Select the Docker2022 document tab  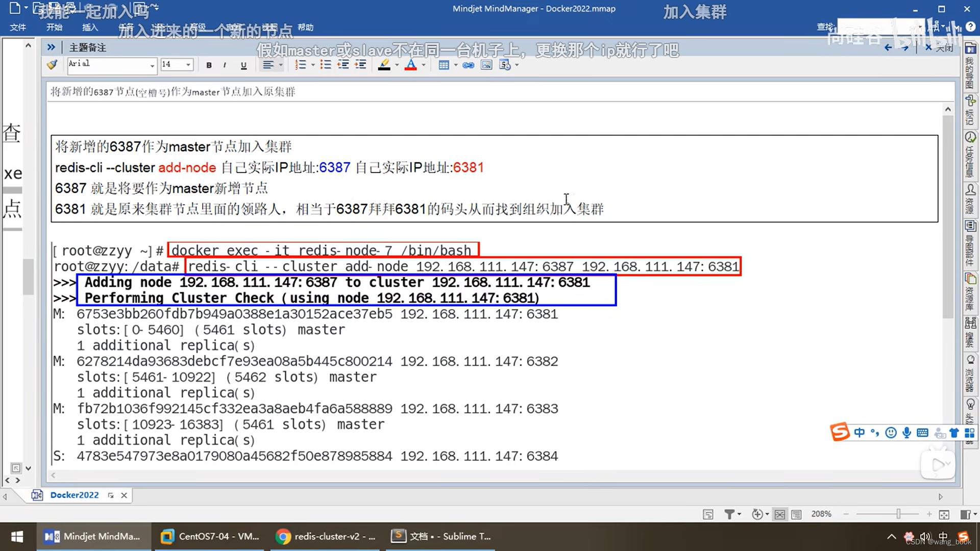coord(75,495)
